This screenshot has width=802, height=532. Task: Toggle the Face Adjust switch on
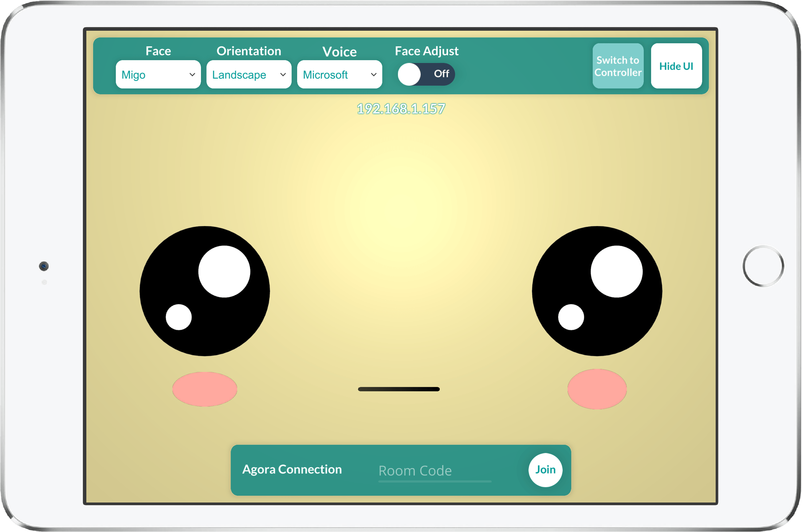pos(426,74)
